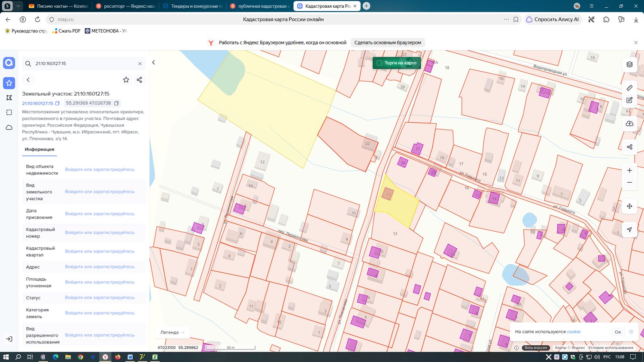Zoom out of the map with the minus button

click(x=629, y=182)
